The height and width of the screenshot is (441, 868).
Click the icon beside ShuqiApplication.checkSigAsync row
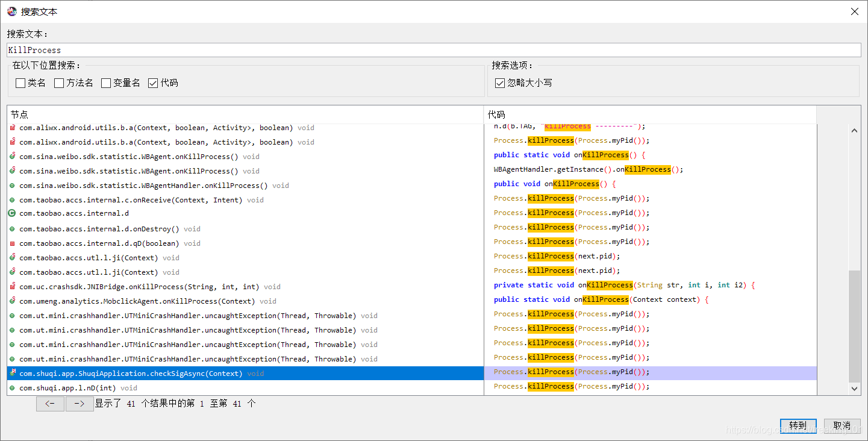coord(12,374)
